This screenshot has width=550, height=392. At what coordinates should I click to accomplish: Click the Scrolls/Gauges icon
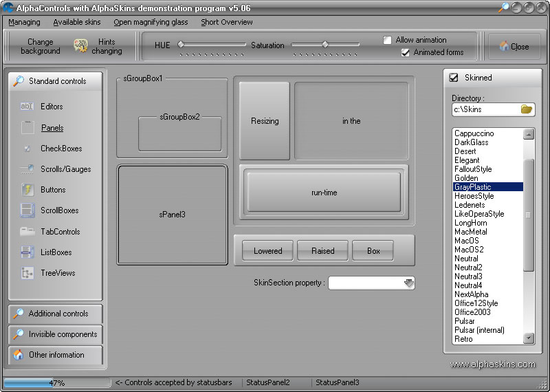(27, 169)
